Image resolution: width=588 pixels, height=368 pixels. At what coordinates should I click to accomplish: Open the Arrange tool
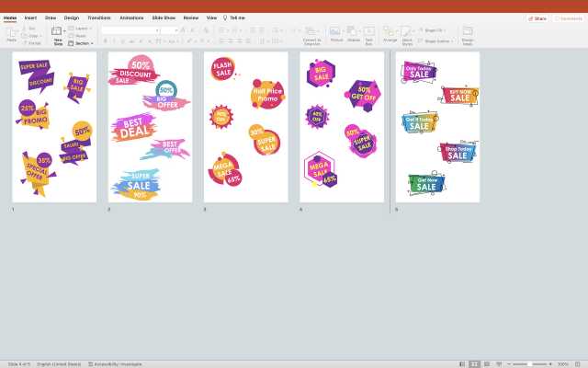click(390, 33)
